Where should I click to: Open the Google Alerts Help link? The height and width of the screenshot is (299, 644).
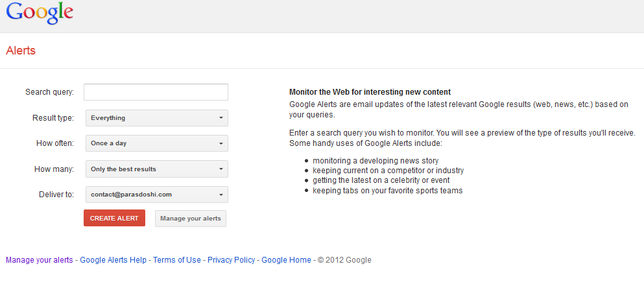tap(113, 260)
